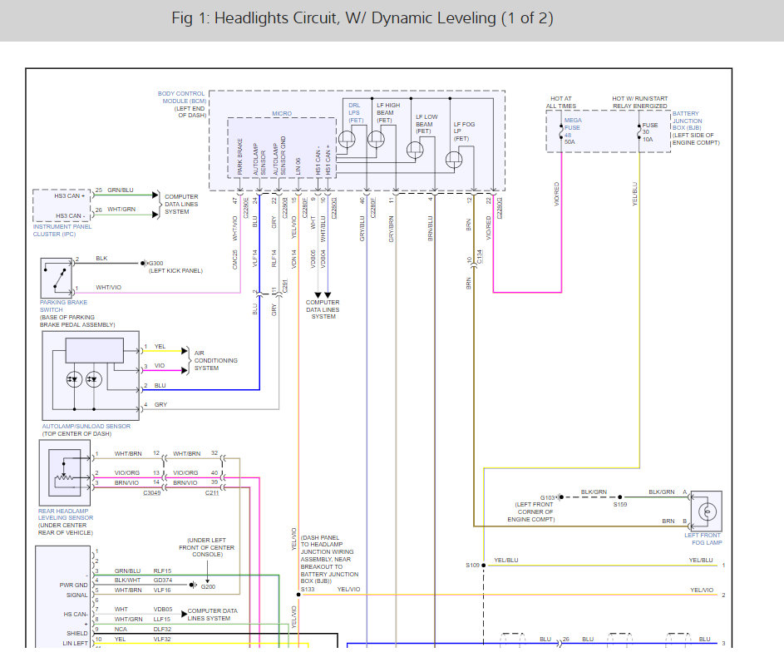
Task: Click the G300 left kick panel ground point
Action: 142,263
